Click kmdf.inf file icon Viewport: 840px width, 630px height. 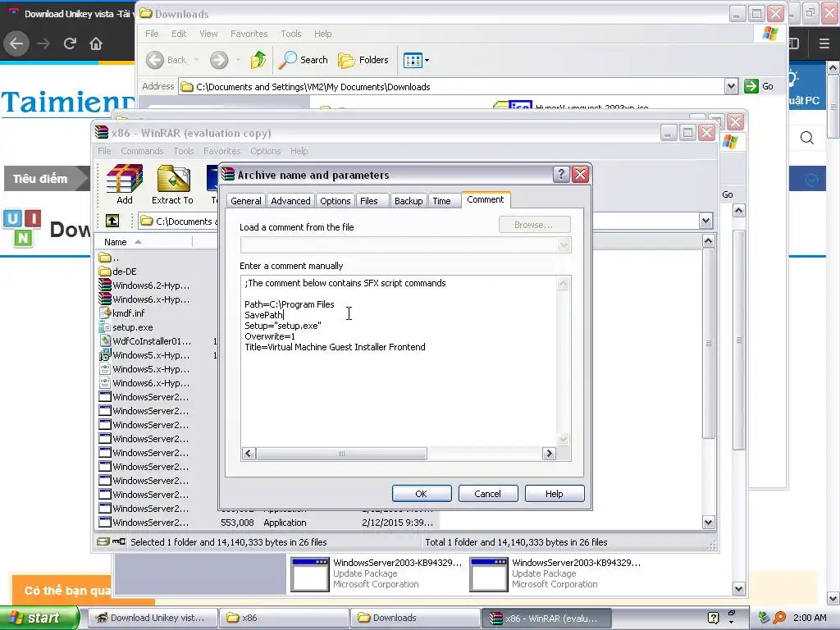105,313
